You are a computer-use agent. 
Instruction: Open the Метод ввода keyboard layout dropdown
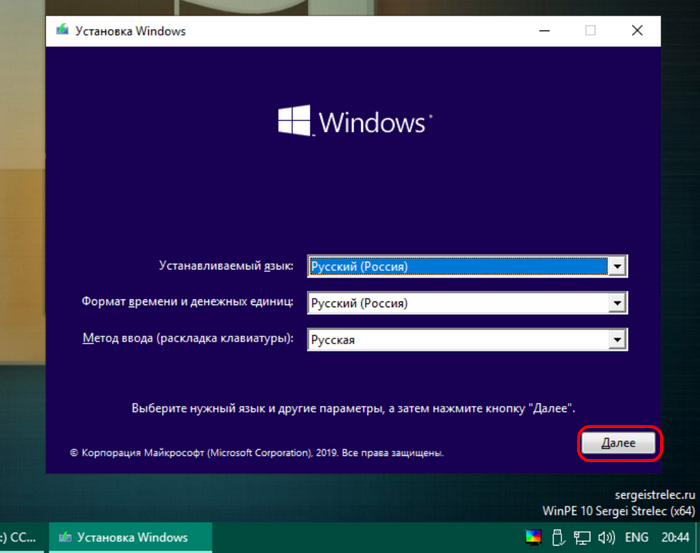[617, 340]
